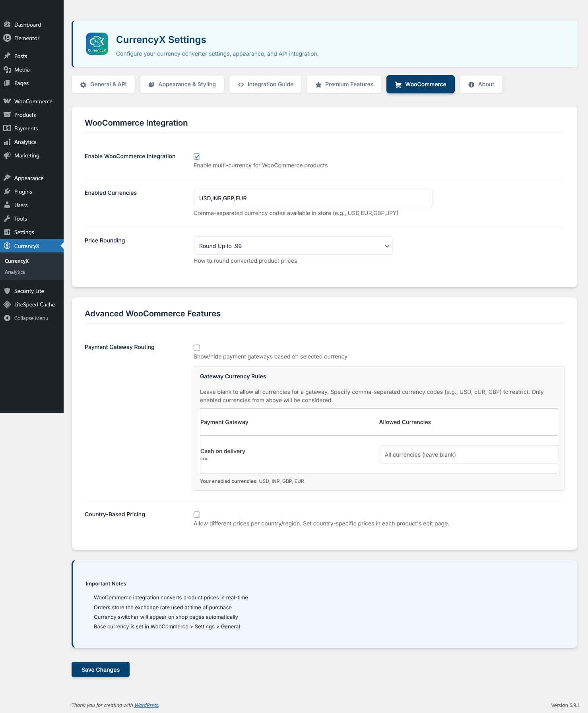This screenshot has height=713, width=588.
Task: Go to Dashboard menu item
Action: [32, 25]
